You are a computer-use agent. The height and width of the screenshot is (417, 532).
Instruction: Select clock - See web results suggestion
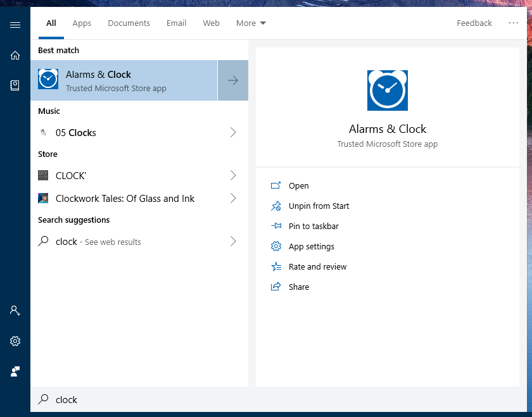139,241
